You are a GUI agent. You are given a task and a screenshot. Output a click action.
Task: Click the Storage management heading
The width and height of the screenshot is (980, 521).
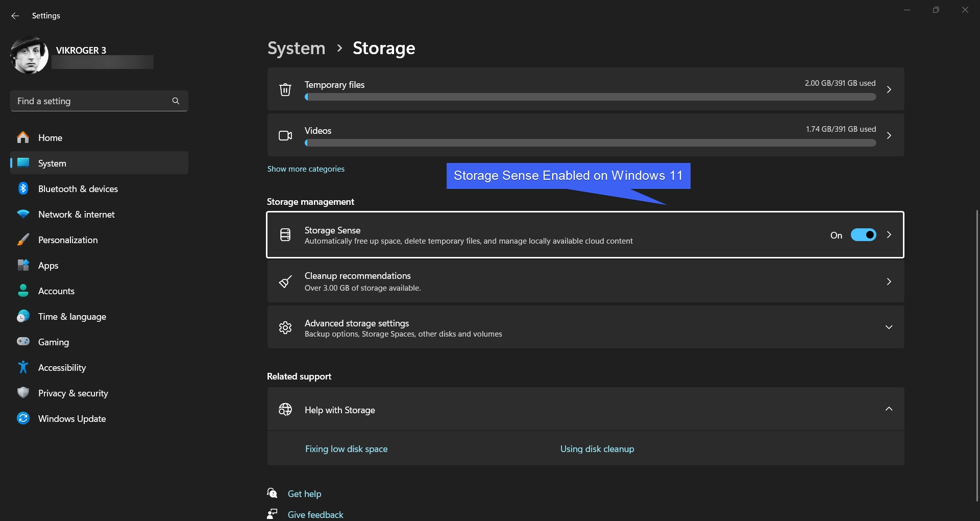coord(310,202)
